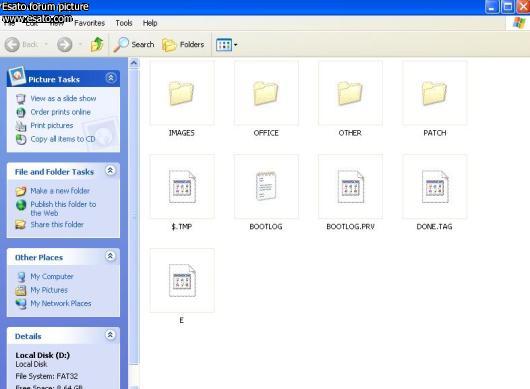Select the BOOTLOG.PRV file icon
The image size is (530, 389).
coord(351,187)
